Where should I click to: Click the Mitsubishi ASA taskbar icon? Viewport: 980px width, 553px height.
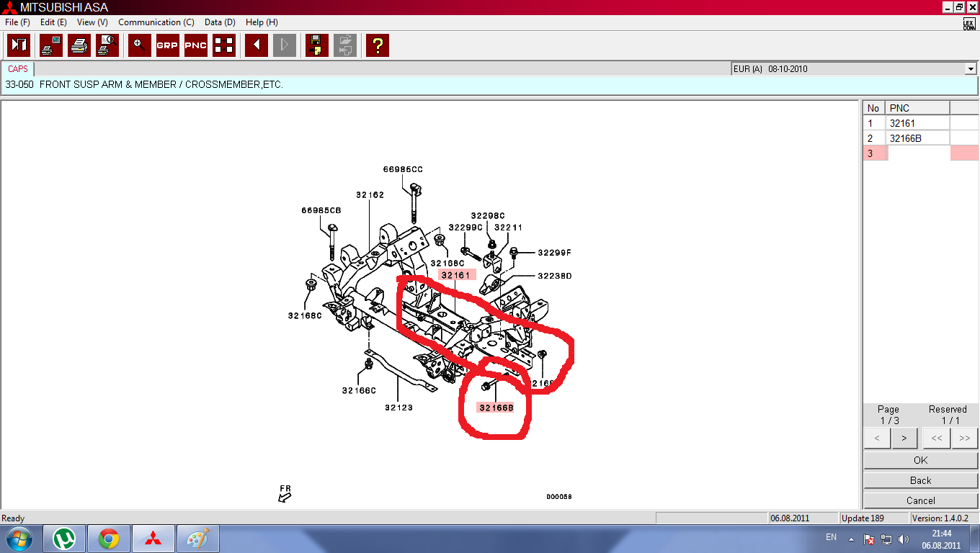pos(153,539)
